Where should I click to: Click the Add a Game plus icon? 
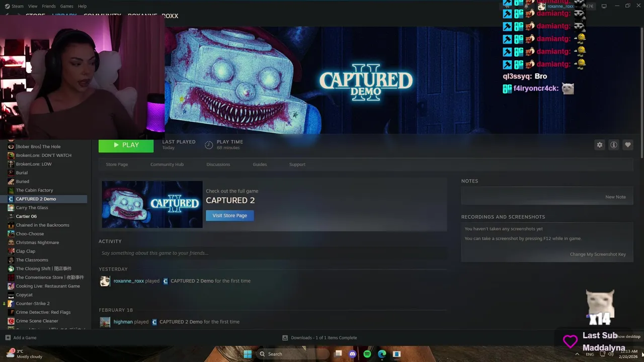pyautogui.click(x=8, y=338)
